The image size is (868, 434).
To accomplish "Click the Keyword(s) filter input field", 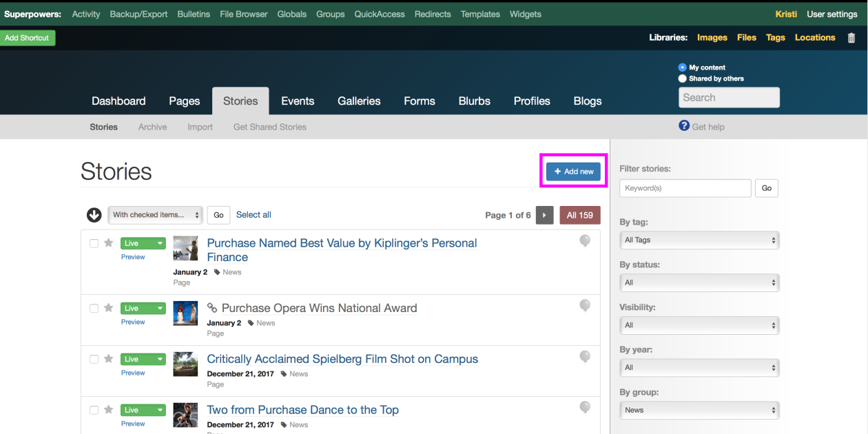I will (x=685, y=188).
